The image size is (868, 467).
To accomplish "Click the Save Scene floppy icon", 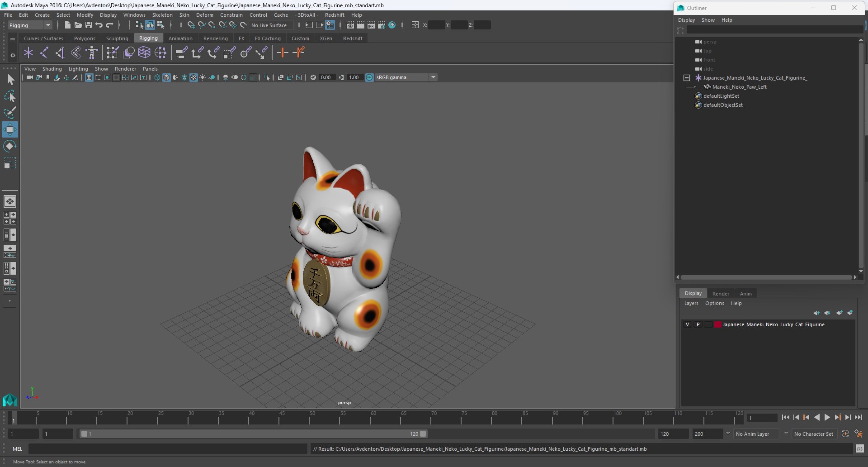I will [x=89, y=25].
